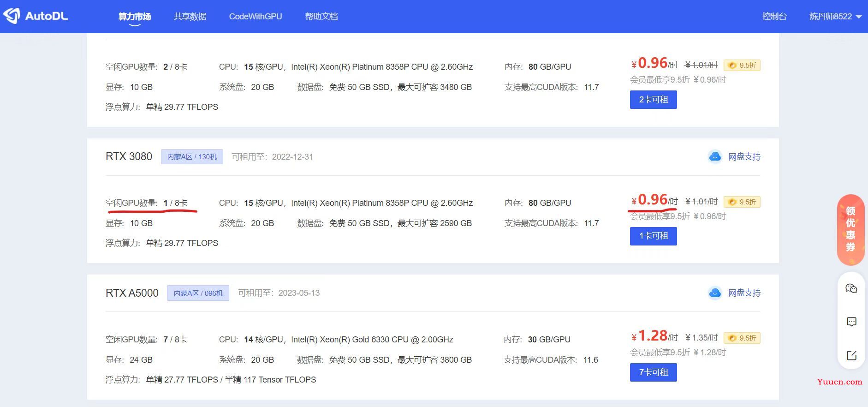The height and width of the screenshot is (407, 868).
Task: Click the WeChat icon in side panel
Action: click(x=851, y=289)
